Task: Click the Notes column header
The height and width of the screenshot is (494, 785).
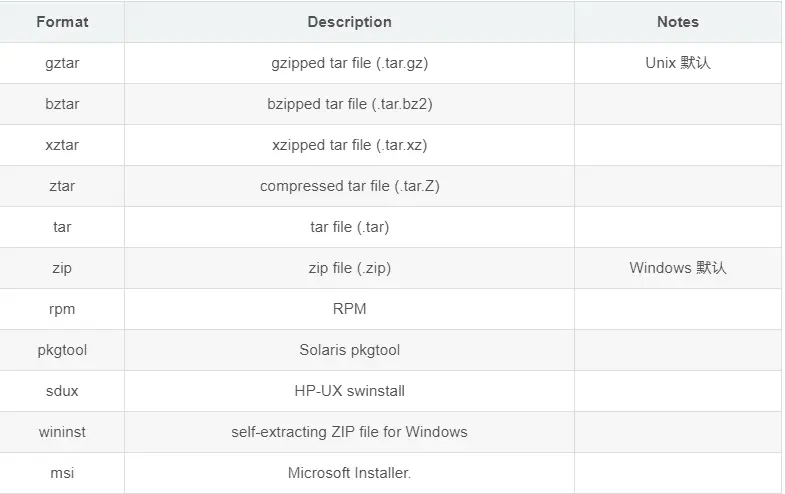Action: coord(678,22)
